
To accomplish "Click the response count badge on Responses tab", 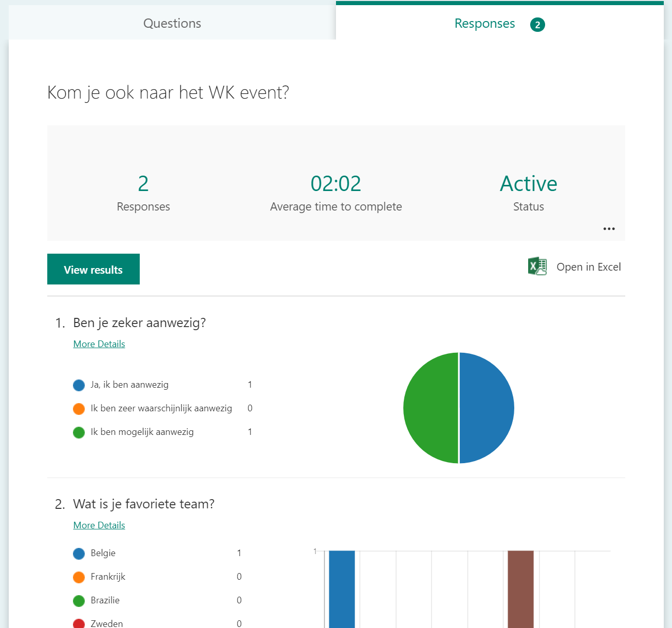I will (537, 25).
